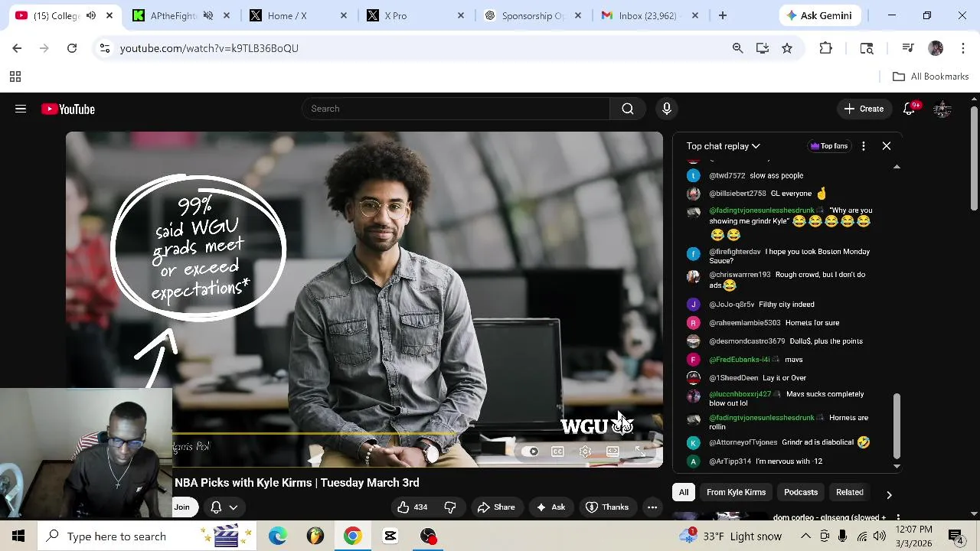
Task: Toggle autoplay switch in player
Action: pos(531,452)
